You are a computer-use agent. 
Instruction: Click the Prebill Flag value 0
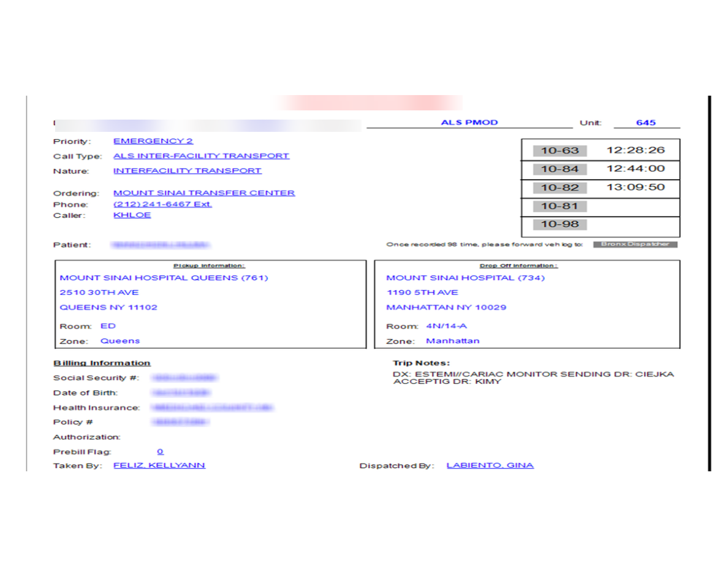(x=160, y=451)
